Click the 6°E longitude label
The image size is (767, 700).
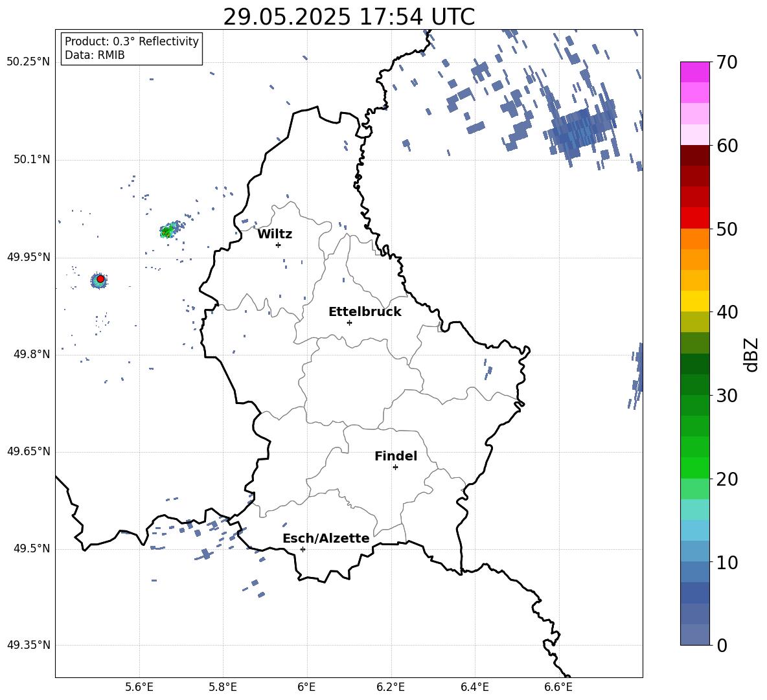[x=306, y=687]
